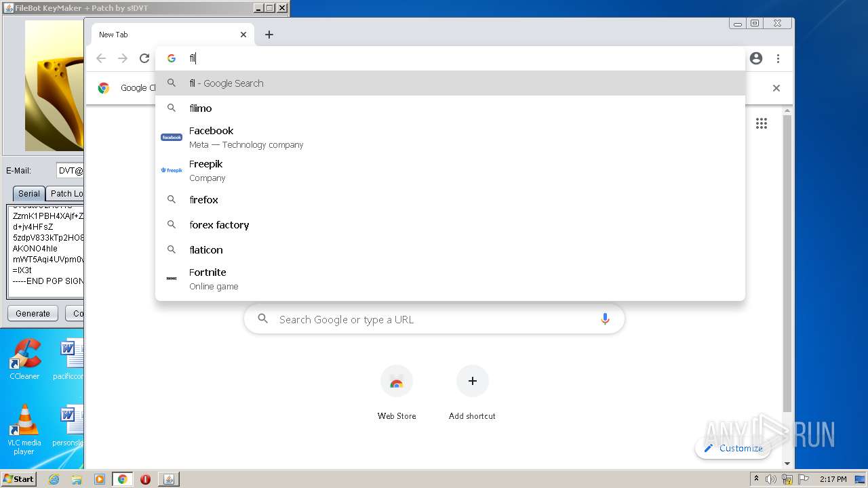Select Chrome in the taskbar
Image resolution: width=868 pixels, height=488 pixels.
[123, 479]
